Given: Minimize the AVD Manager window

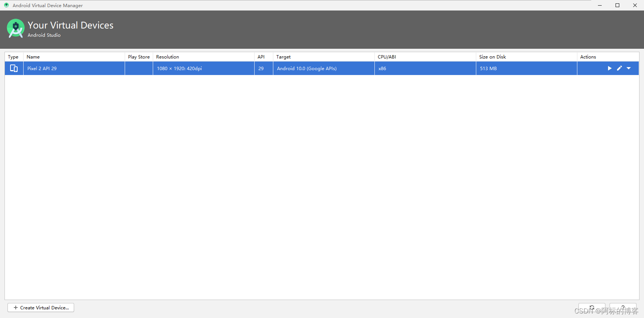Looking at the screenshot, I should [x=600, y=5].
